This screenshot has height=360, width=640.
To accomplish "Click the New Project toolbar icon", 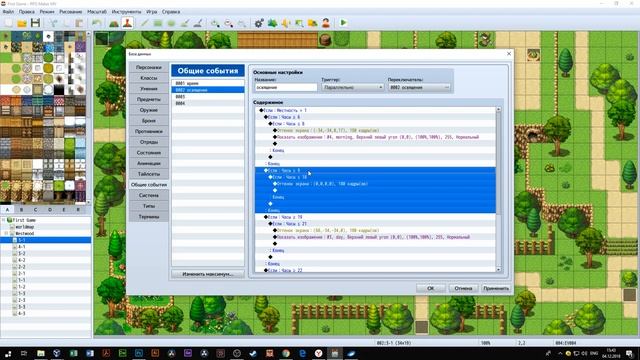I will [8, 23].
